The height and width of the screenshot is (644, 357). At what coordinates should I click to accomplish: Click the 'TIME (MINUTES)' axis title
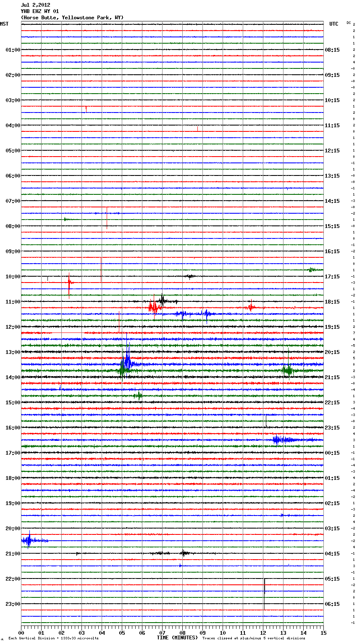click(x=177, y=638)
